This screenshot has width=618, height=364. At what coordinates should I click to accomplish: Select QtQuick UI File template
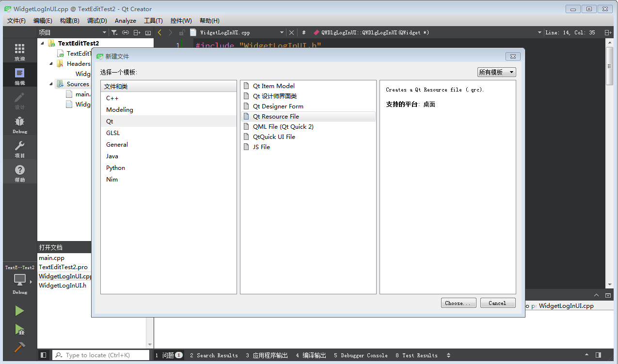tap(308, 136)
